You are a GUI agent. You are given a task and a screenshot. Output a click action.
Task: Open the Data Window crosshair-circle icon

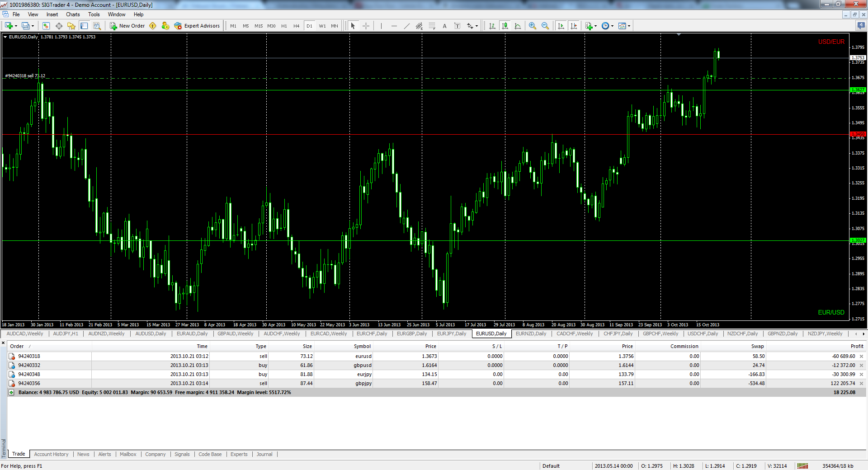coord(59,26)
